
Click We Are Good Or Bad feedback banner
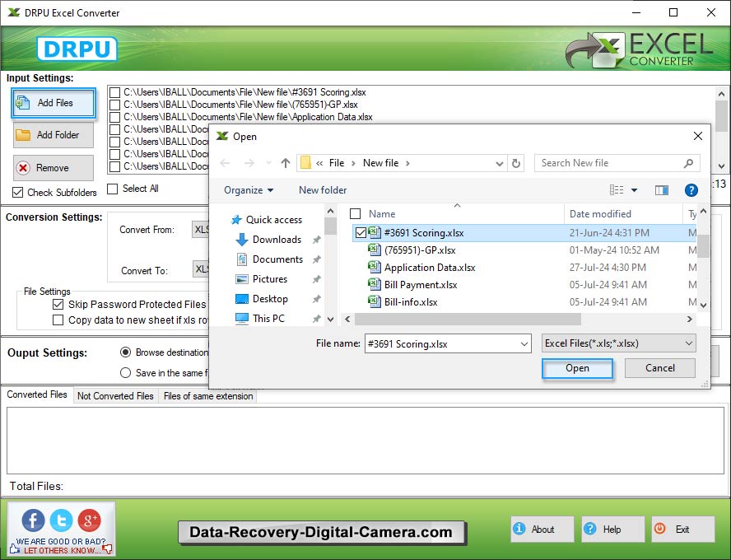pyautogui.click(x=61, y=546)
